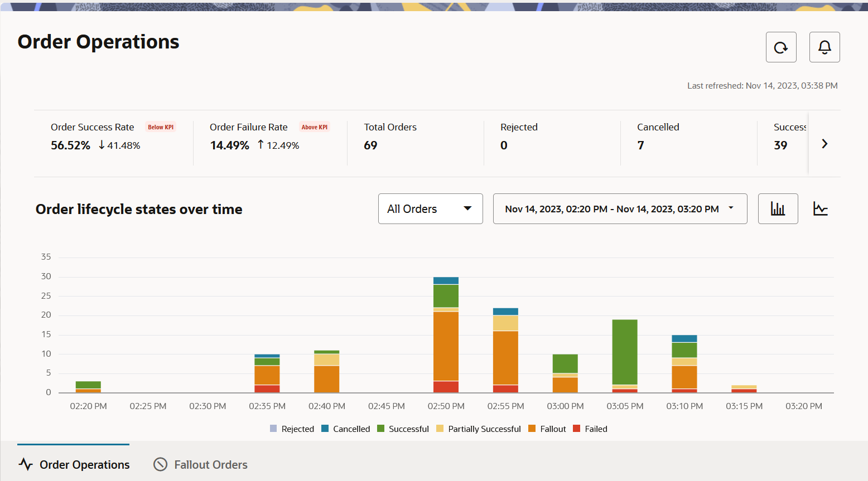Open the notifications bell
This screenshot has width=868, height=481.
tap(824, 47)
